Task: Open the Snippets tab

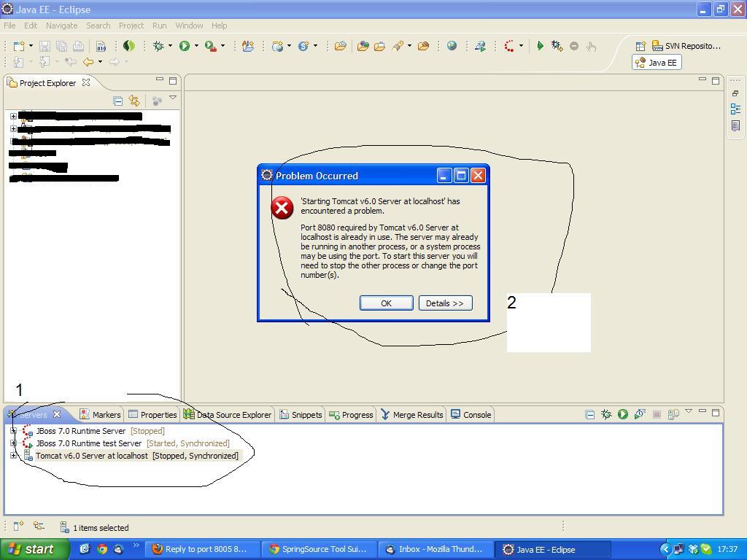Action: coord(301,415)
